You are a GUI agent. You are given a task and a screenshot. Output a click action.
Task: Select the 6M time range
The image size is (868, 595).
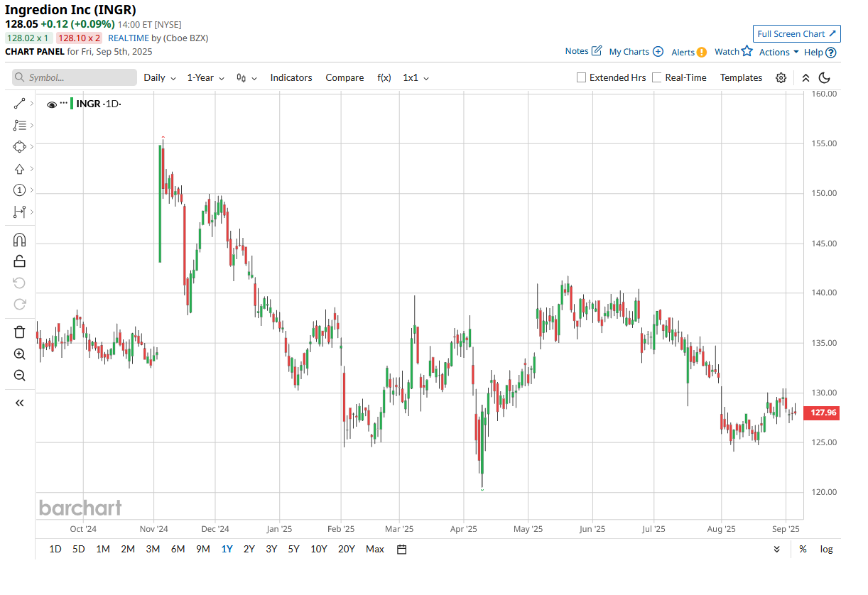pos(178,549)
